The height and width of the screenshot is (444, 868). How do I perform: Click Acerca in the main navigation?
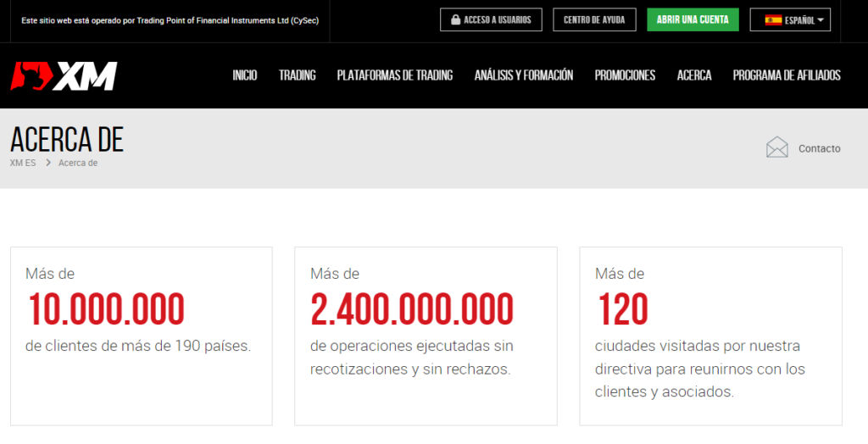pyautogui.click(x=693, y=75)
